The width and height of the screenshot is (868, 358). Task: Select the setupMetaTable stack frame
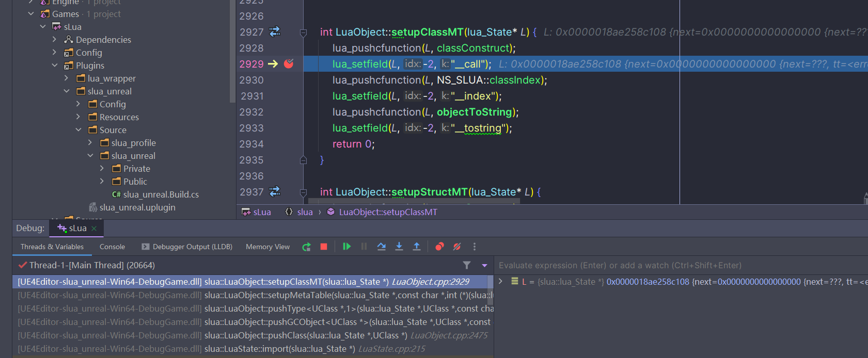(x=253, y=295)
